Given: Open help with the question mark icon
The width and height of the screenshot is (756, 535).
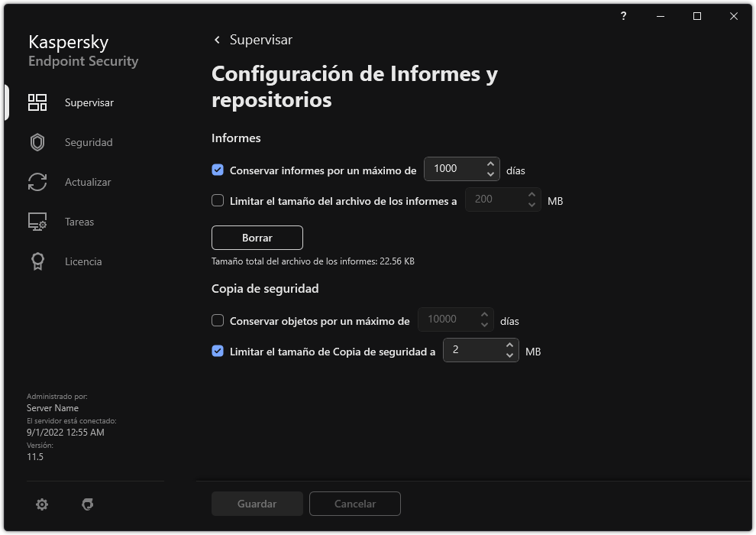Looking at the screenshot, I should pyautogui.click(x=623, y=16).
